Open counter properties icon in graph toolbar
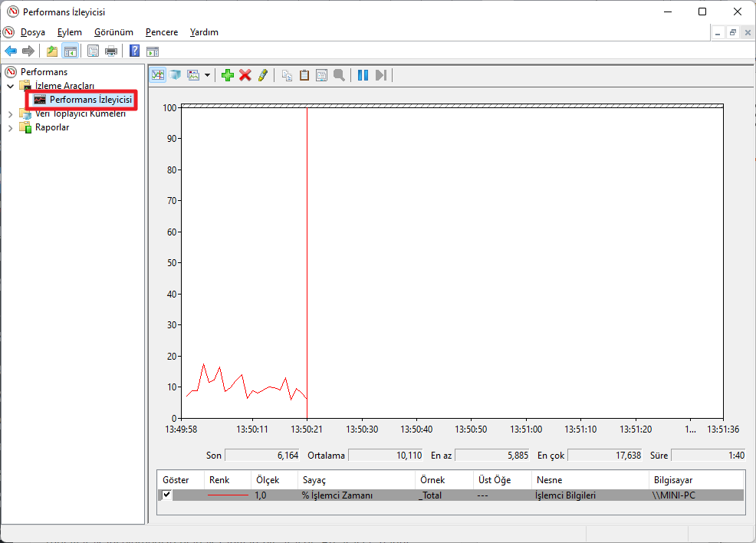The width and height of the screenshot is (756, 543). point(321,75)
